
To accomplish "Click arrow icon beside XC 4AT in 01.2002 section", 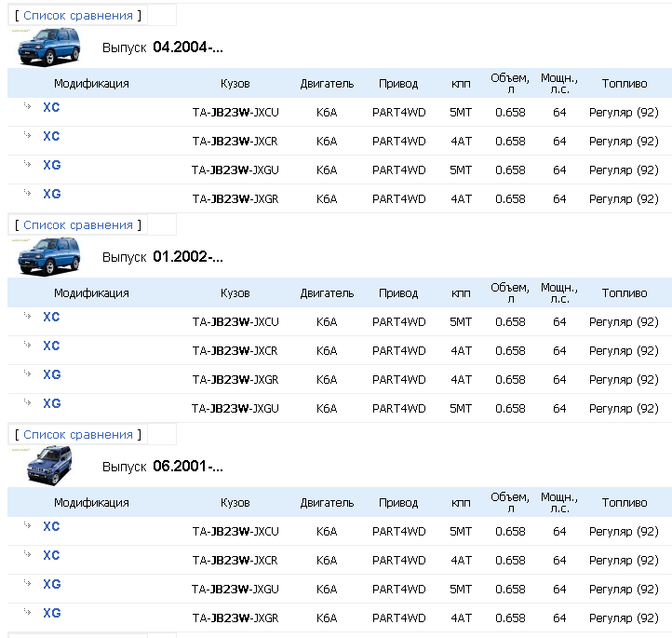I will point(28,346).
